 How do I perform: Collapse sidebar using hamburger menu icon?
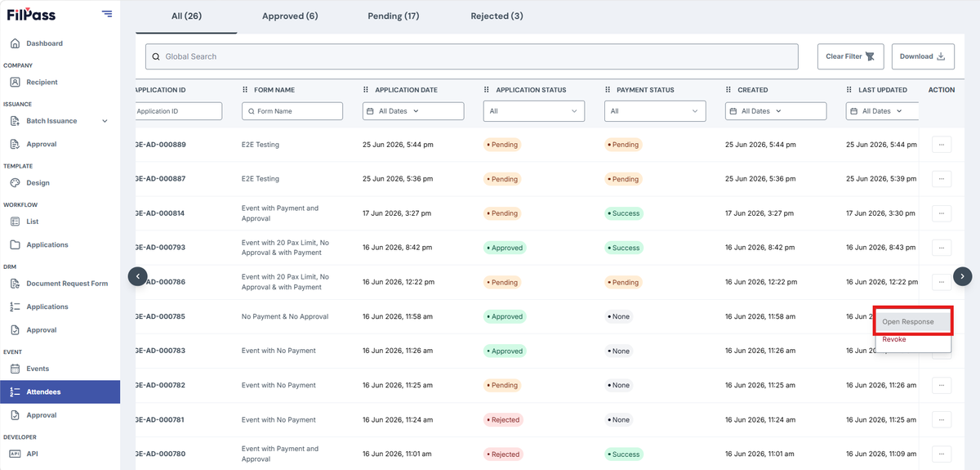pyautogui.click(x=107, y=13)
